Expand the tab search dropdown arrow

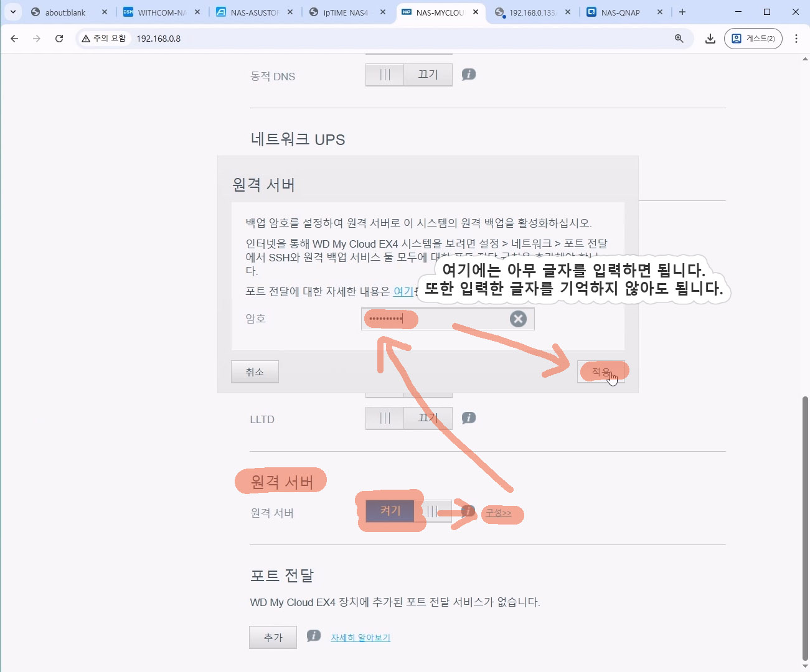[12, 12]
